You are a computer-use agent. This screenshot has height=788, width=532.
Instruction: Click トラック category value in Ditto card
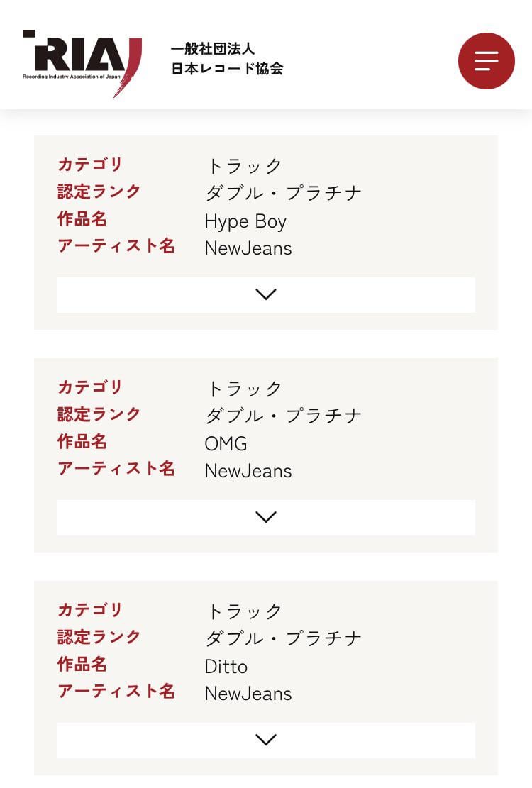pos(245,611)
